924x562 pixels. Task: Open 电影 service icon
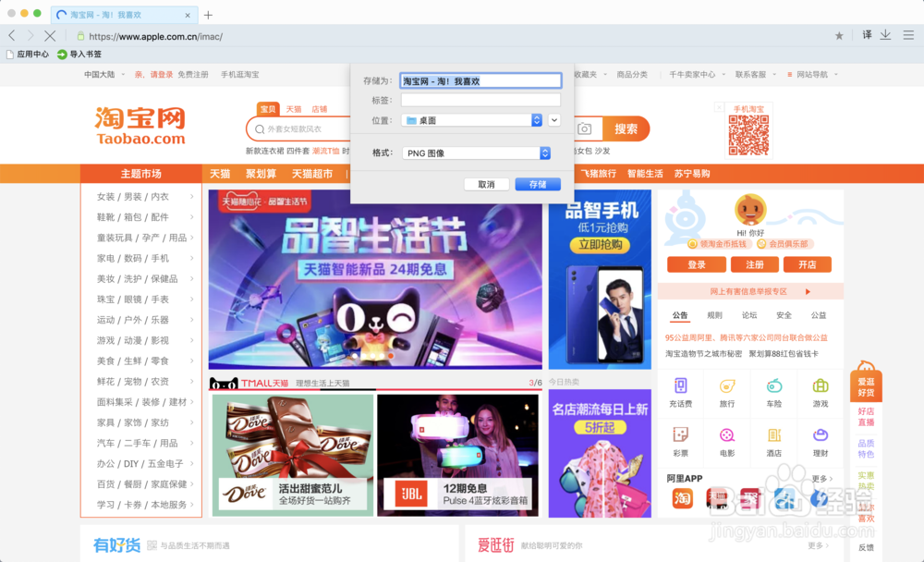point(727,442)
